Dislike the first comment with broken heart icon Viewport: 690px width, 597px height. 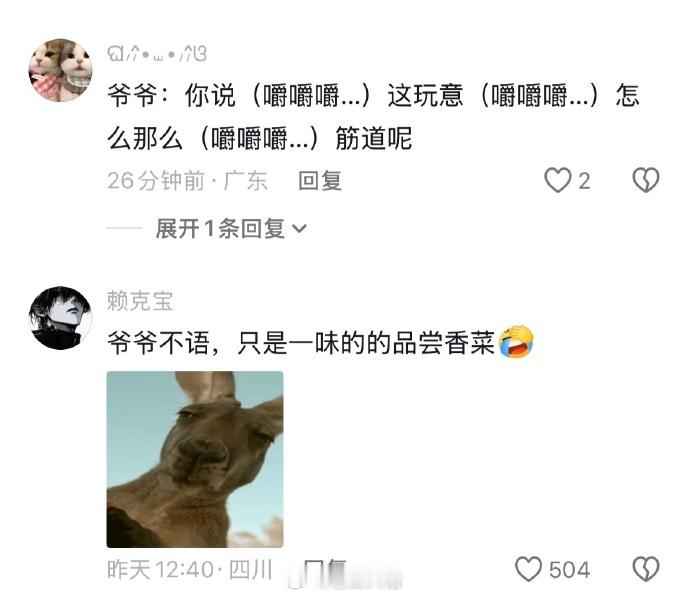[646, 180]
